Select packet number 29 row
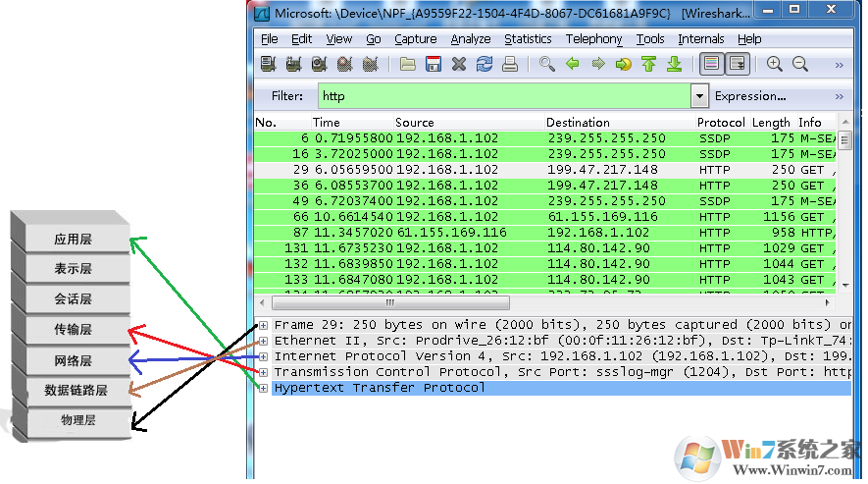The height and width of the screenshot is (484, 868). coord(544,170)
